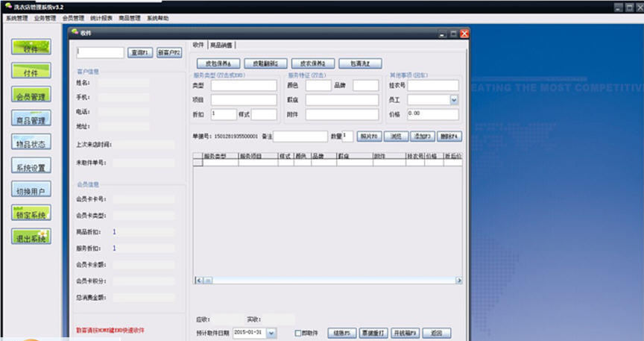The image size is (644, 341).
Task: Click the 添加F3 button
Action: pyautogui.click(x=423, y=137)
